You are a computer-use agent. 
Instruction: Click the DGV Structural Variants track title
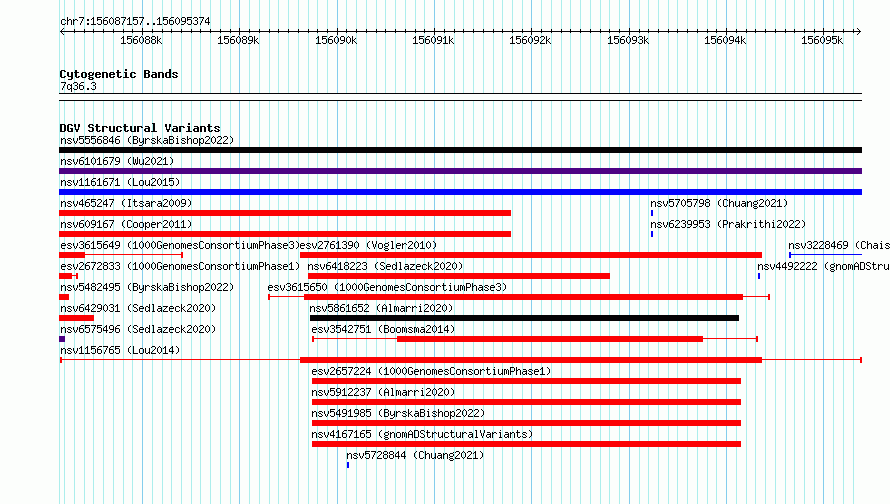pyautogui.click(x=140, y=128)
